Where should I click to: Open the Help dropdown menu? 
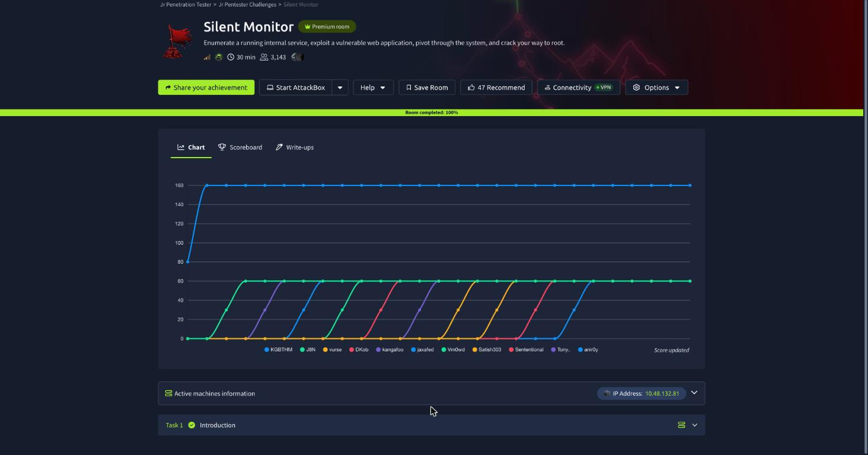coord(373,88)
